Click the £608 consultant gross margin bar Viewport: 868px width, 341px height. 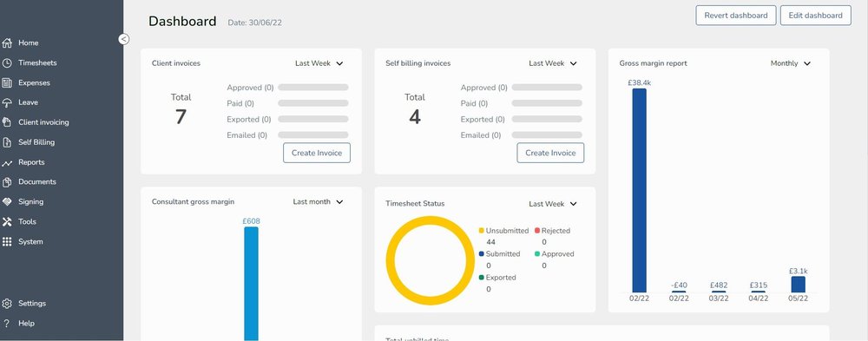[252, 284]
